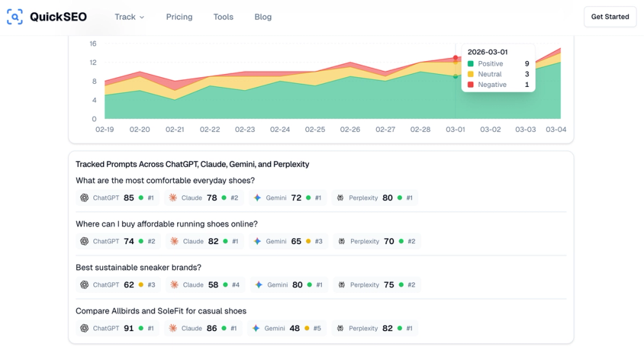The width and height of the screenshot is (644, 360).
Task: Click Perplexity icon in comfortable everyday shoes row
Action: pyautogui.click(x=340, y=198)
